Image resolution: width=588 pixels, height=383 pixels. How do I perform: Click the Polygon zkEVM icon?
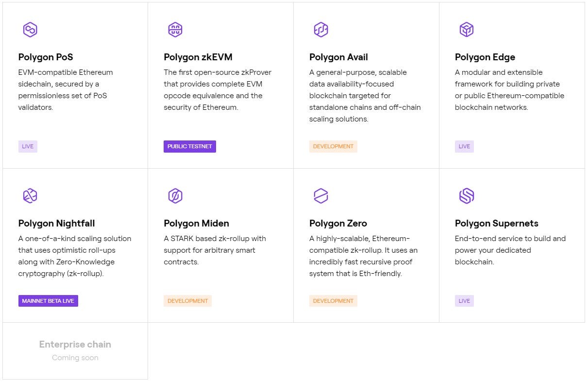tap(175, 30)
